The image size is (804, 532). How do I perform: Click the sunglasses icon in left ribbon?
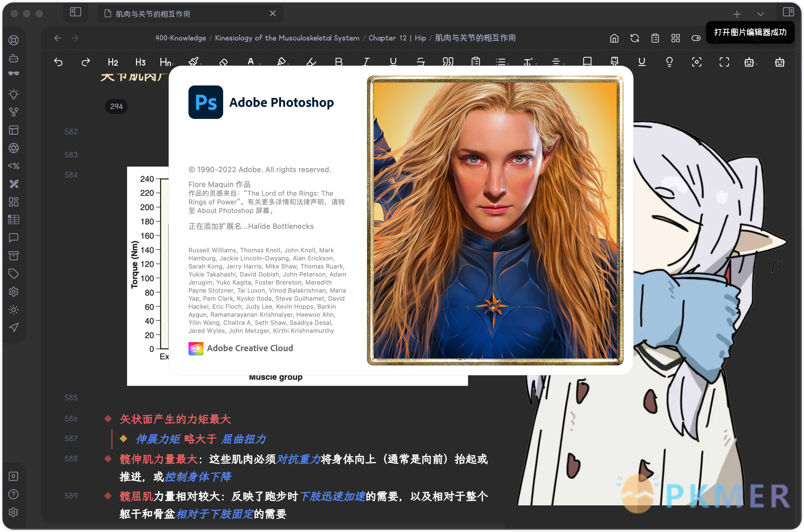[x=14, y=73]
